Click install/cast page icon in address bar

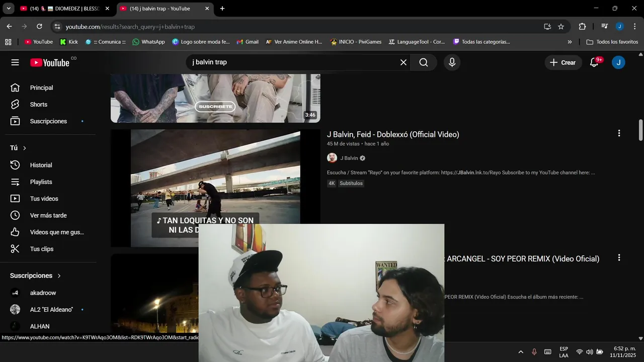(547, 27)
